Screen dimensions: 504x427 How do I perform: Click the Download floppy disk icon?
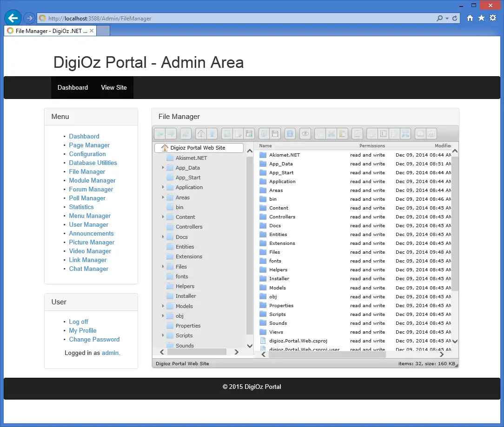point(275,134)
